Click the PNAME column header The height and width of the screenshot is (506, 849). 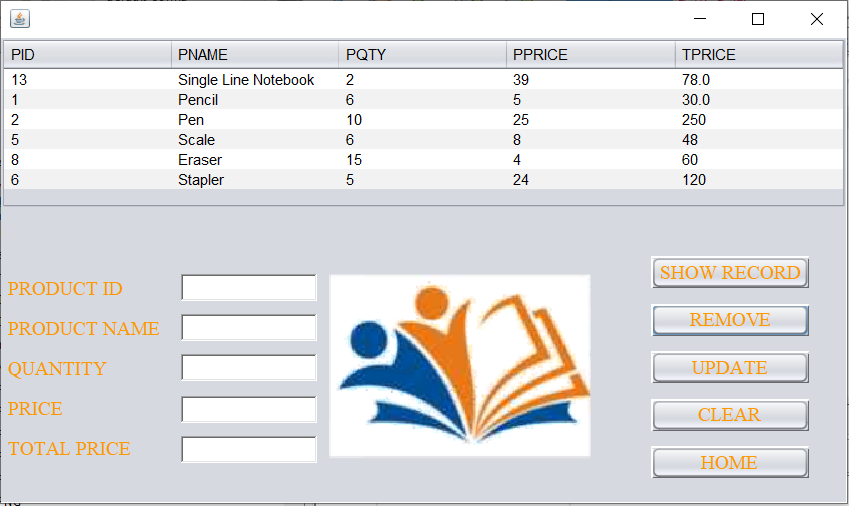tap(255, 55)
